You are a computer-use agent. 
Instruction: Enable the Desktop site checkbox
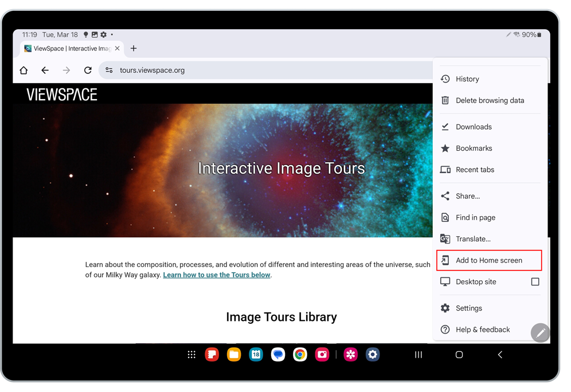[535, 282]
